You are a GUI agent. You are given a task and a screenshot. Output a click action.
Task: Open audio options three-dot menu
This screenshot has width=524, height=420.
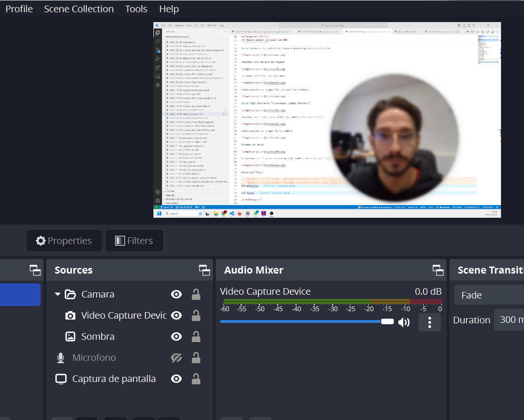point(429,322)
